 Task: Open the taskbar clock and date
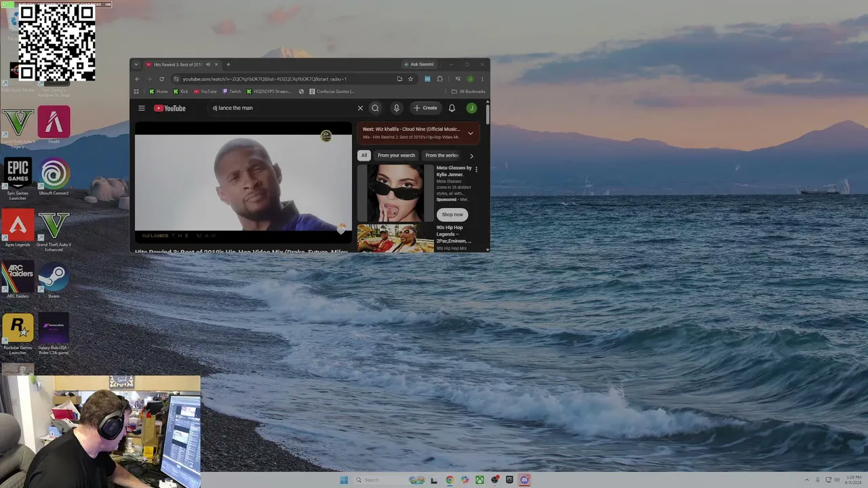[854, 480]
